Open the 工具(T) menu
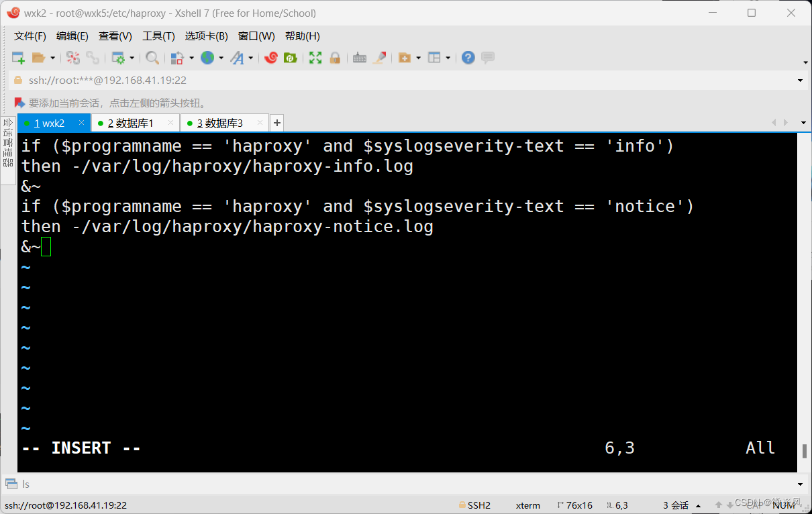 tap(158, 36)
